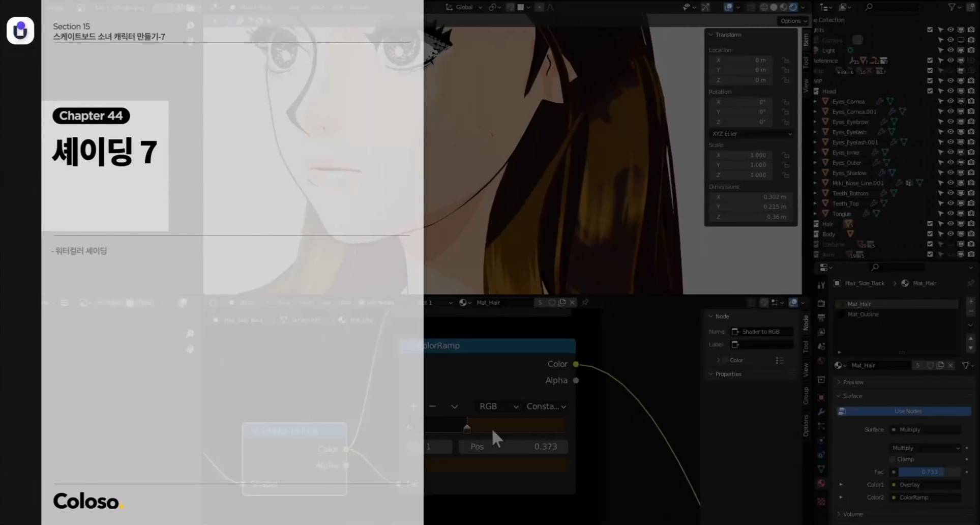
Task: Click the Color2 ColorRamp input button
Action: pos(926,498)
